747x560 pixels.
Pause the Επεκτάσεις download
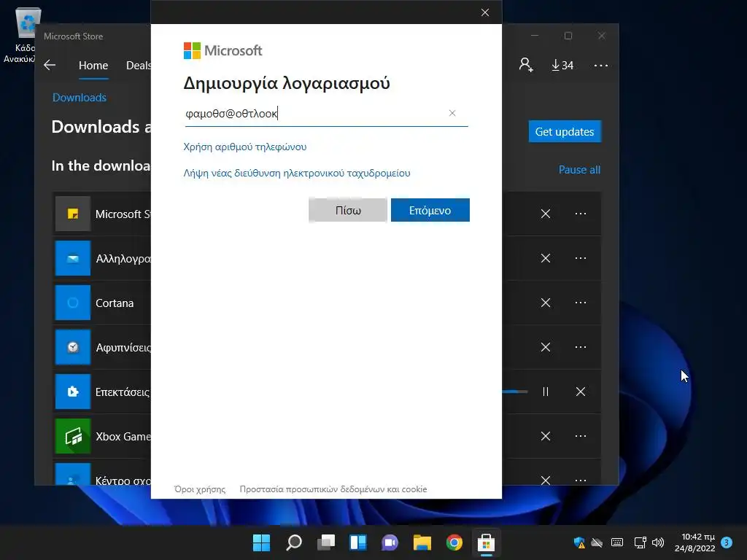point(546,392)
